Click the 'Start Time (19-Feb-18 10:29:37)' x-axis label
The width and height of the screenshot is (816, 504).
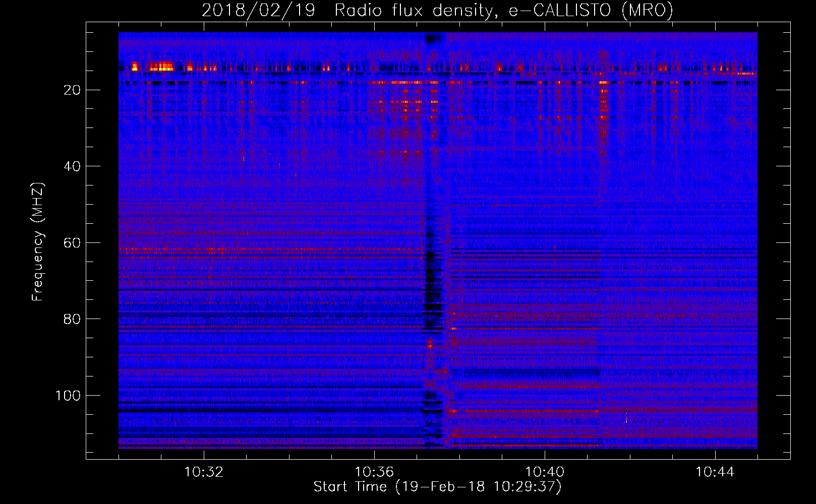(x=437, y=487)
